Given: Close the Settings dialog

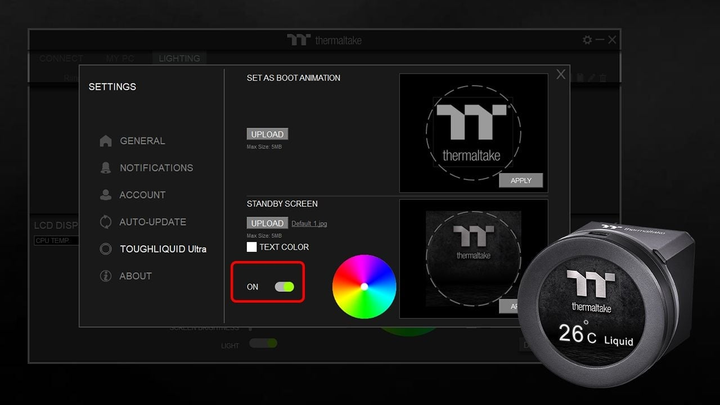Looking at the screenshot, I should coord(561,74).
